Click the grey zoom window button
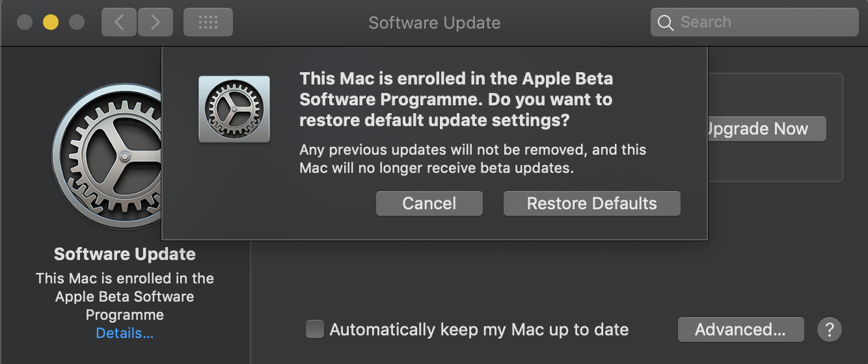 pos(77,23)
